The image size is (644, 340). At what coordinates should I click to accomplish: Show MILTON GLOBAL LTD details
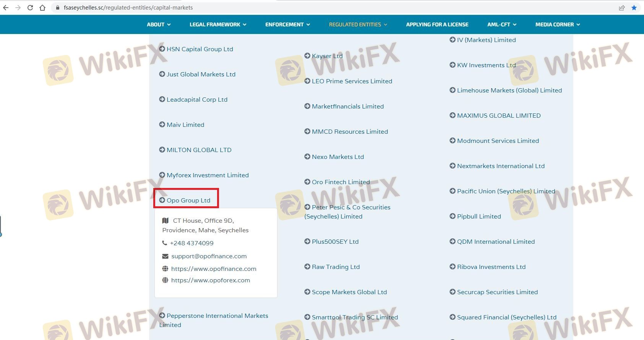point(195,150)
